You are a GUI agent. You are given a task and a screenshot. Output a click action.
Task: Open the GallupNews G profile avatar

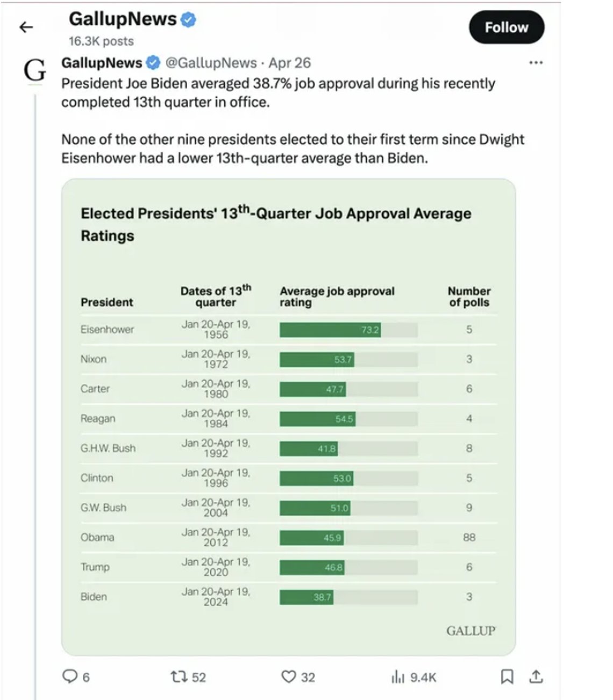pos(35,70)
